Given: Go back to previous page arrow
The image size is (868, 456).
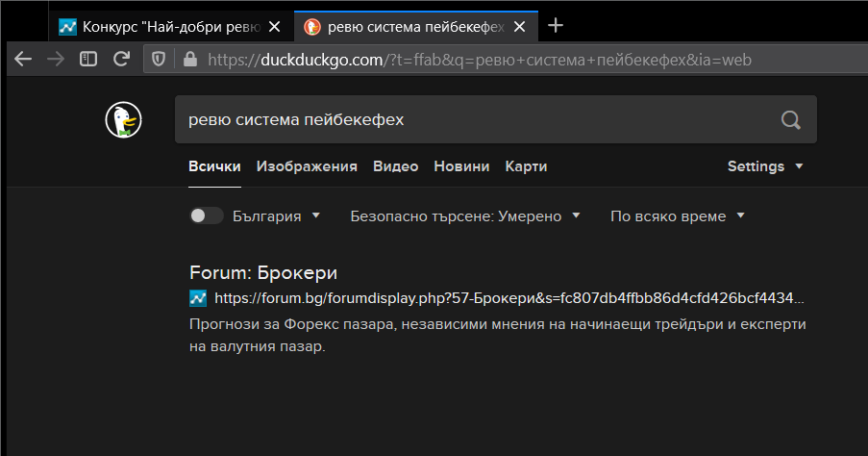Looking at the screenshot, I should (23, 59).
